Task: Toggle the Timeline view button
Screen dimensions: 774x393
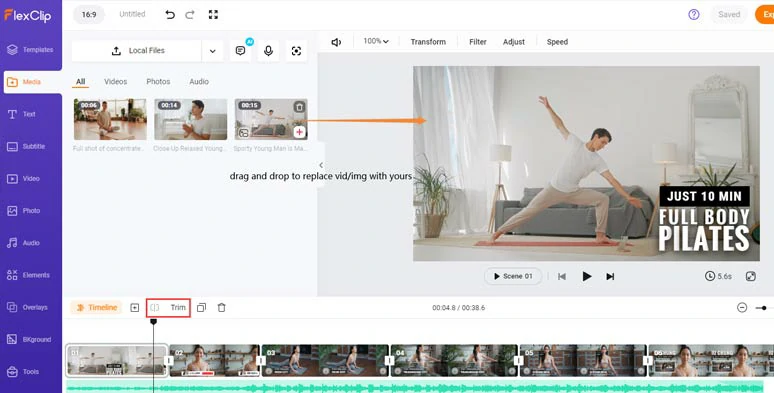Action: [x=96, y=308]
